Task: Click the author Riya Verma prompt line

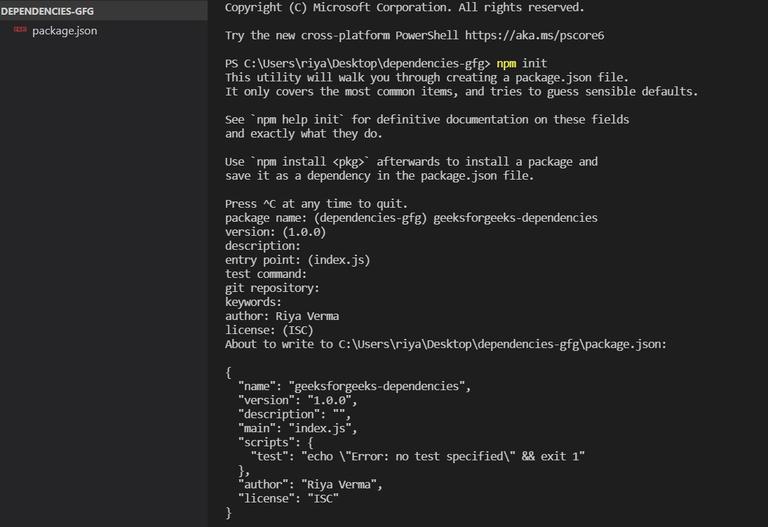Action: click(282, 316)
